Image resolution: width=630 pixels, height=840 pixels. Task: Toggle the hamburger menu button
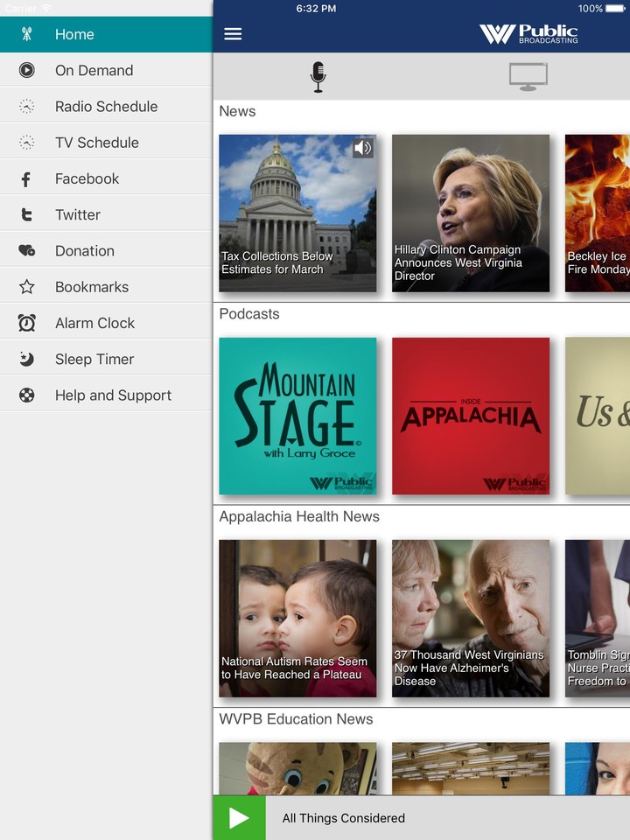[x=233, y=34]
